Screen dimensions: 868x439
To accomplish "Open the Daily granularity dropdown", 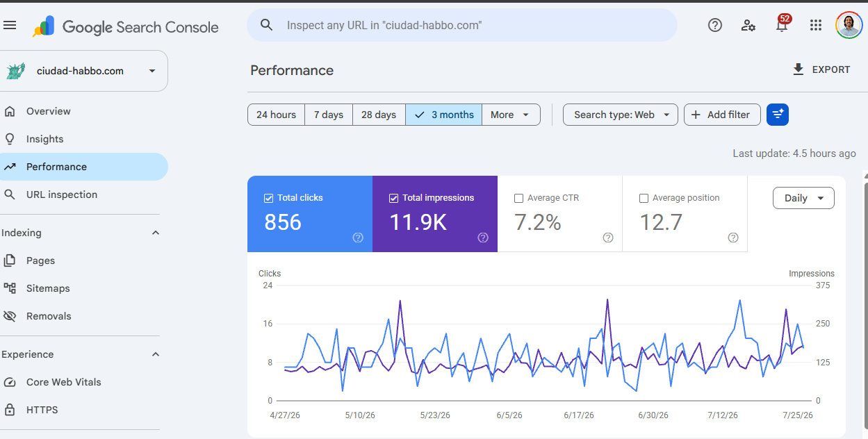I will pyautogui.click(x=803, y=198).
